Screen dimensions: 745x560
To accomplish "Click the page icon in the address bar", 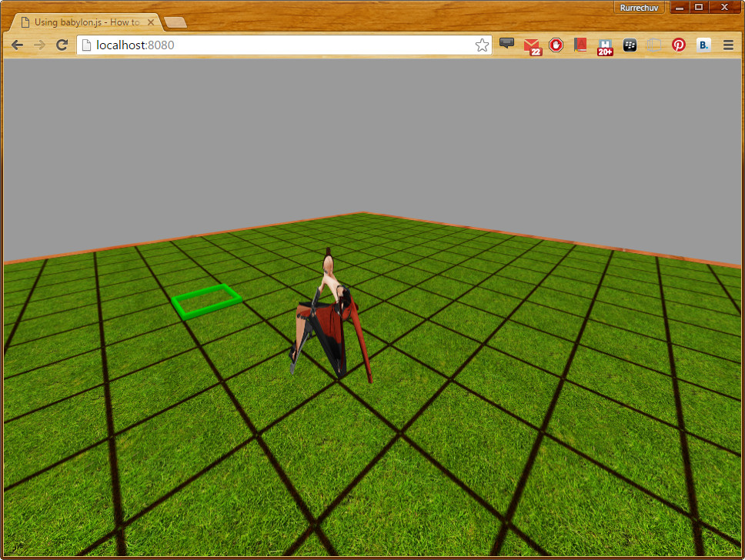I will (x=86, y=45).
